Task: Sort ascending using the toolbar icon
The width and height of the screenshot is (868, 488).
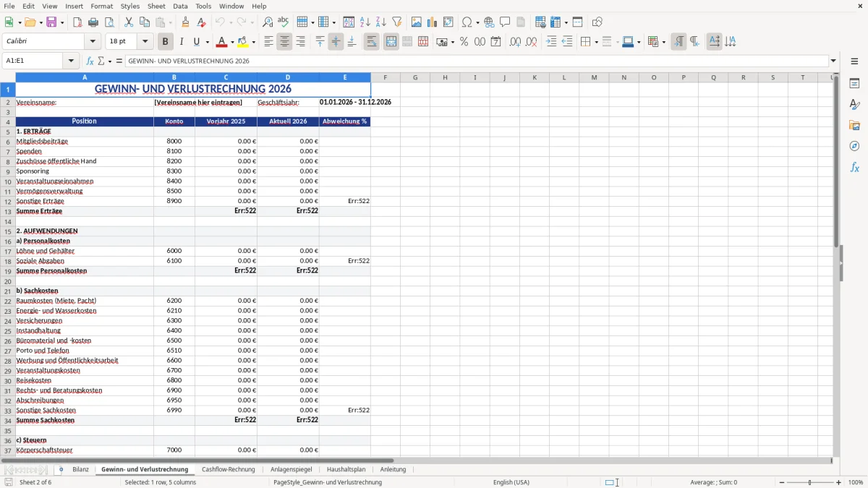Action: 365,22
